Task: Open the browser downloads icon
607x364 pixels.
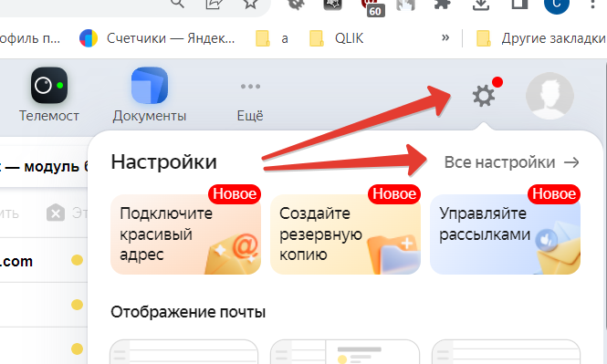Action: coord(481,5)
